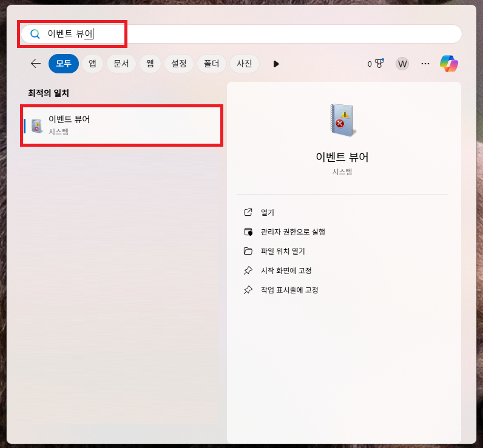Click the search field containing 이벤트 뷰어
Image resolution: width=483 pixels, height=448 pixels.
(x=241, y=34)
